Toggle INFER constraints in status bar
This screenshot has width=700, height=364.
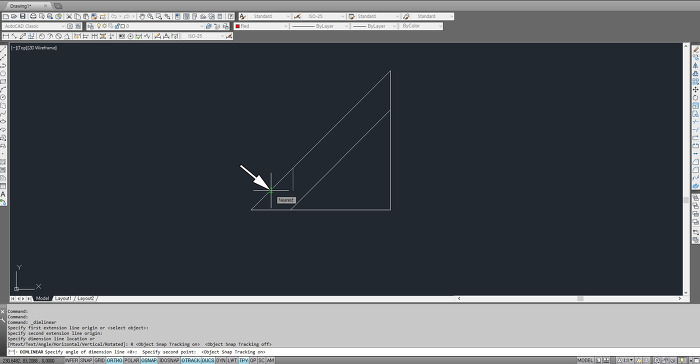(x=71, y=360)
